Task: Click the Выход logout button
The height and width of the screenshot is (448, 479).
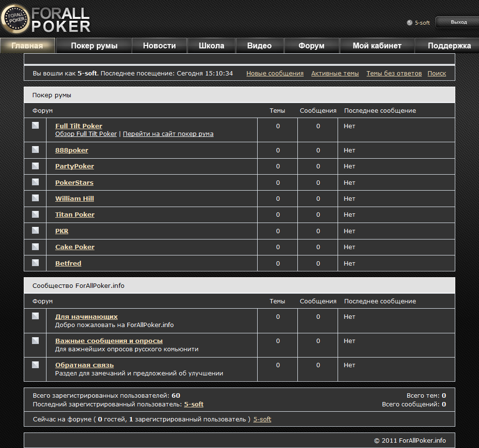Action: pos(458,22)
